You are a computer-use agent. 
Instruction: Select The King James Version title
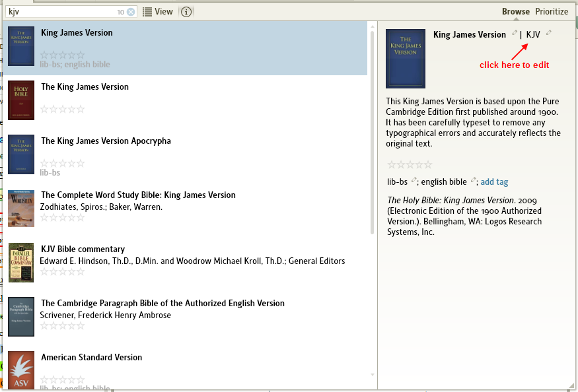(x=85, y=87)
